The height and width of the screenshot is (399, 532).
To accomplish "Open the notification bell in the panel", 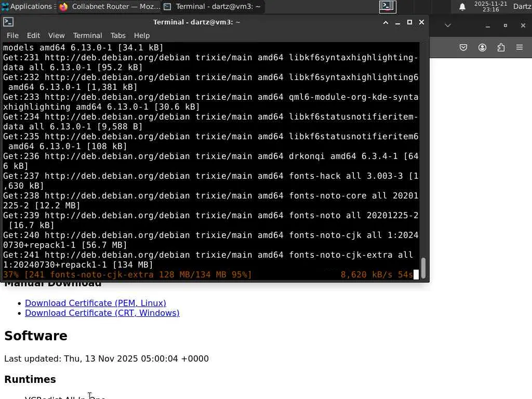I will (x=462, y=6).
